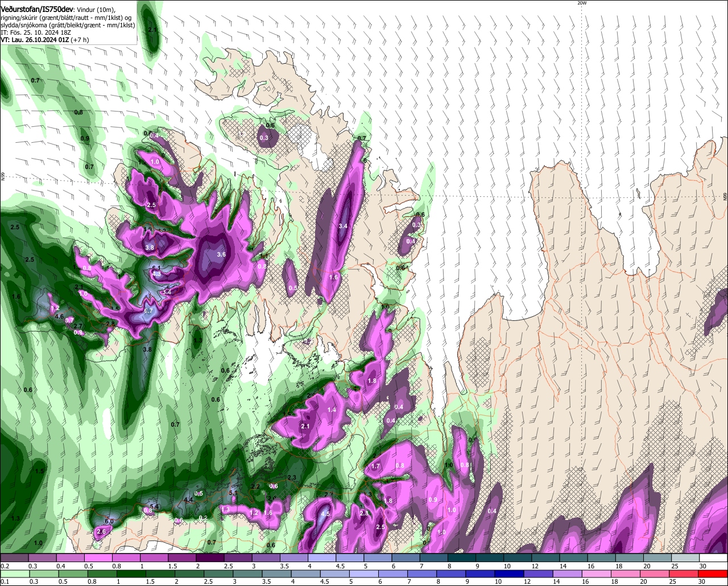The image size is (728, 586).
Task: Click the 3.6 precipitation value on map
Action: click(x=221, y=254)
